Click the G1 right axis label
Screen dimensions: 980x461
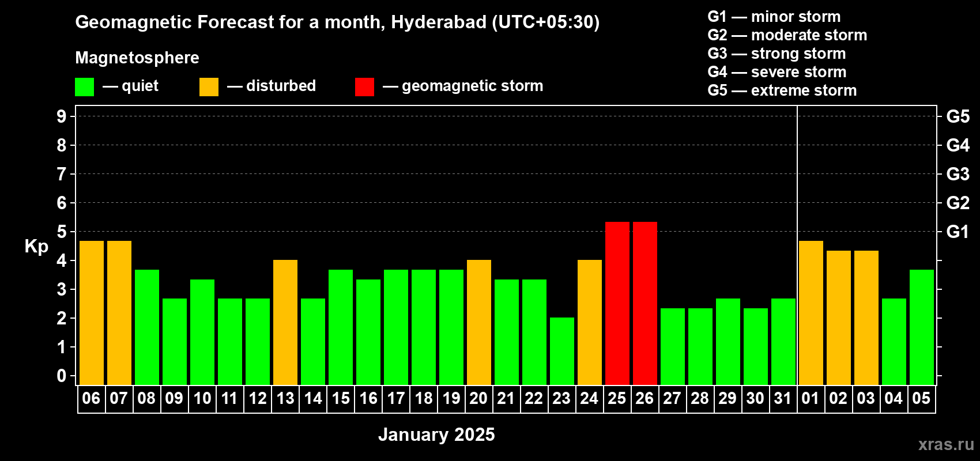pyautogui.click(x=958, y=232)
